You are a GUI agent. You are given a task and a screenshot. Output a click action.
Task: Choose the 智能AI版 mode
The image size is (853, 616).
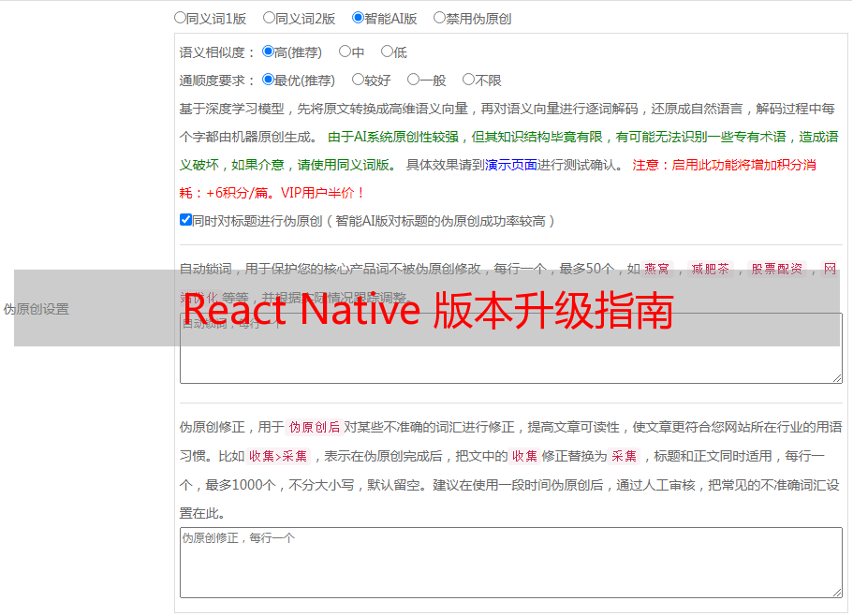pos(358,18)
